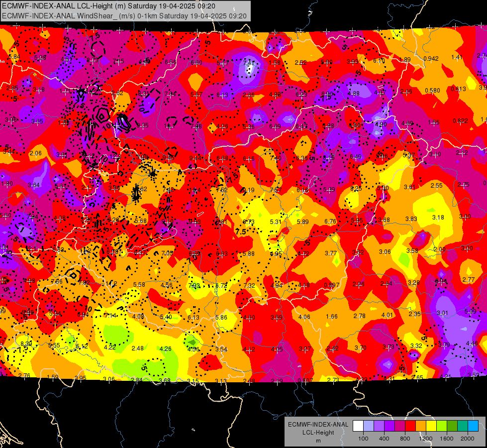Select the red legend swatch right of 800
Viewport: 487px width, 448px height.
click(x=410, y=426)
